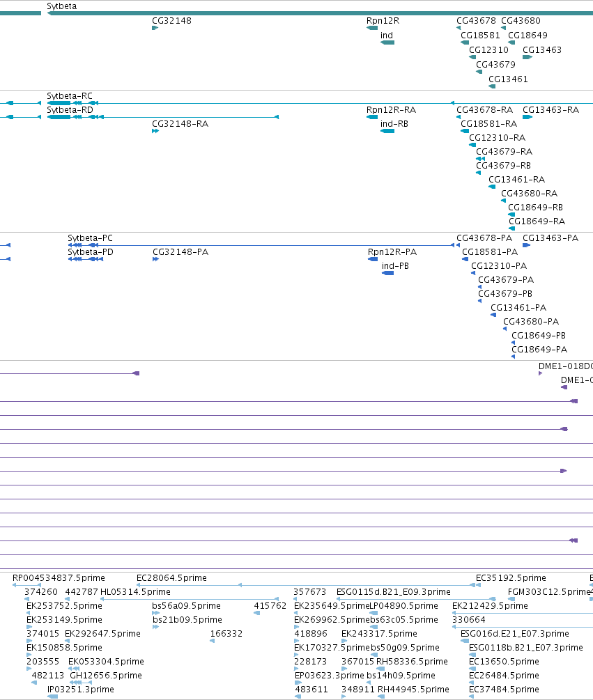Select transcript CG43678-RA
The height and width of the screenshot is (700, 593).
[484, 110]
